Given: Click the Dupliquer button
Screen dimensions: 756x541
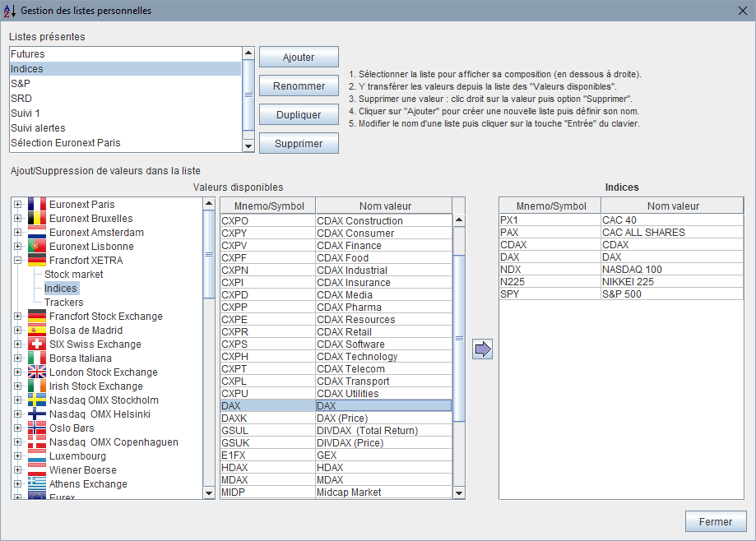Looking at the screenshot, I should tap(299, 114).
